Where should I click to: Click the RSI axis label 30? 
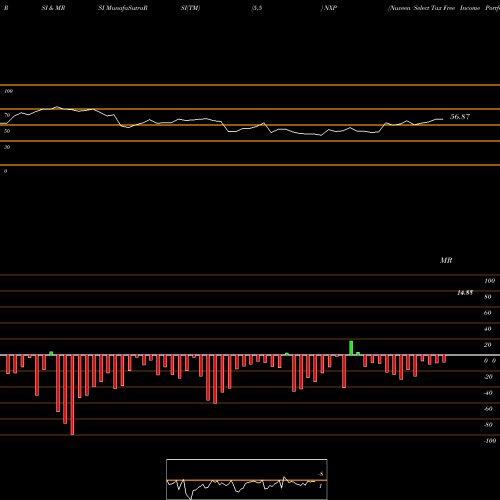click(x=7, y=147)
